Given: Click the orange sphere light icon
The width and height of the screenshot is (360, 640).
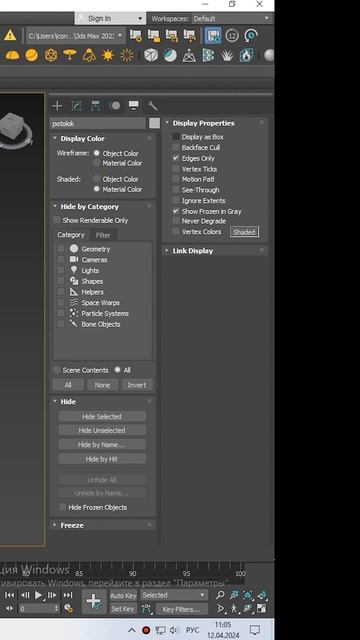Looking at the screenshot, I should coord(31,55).
